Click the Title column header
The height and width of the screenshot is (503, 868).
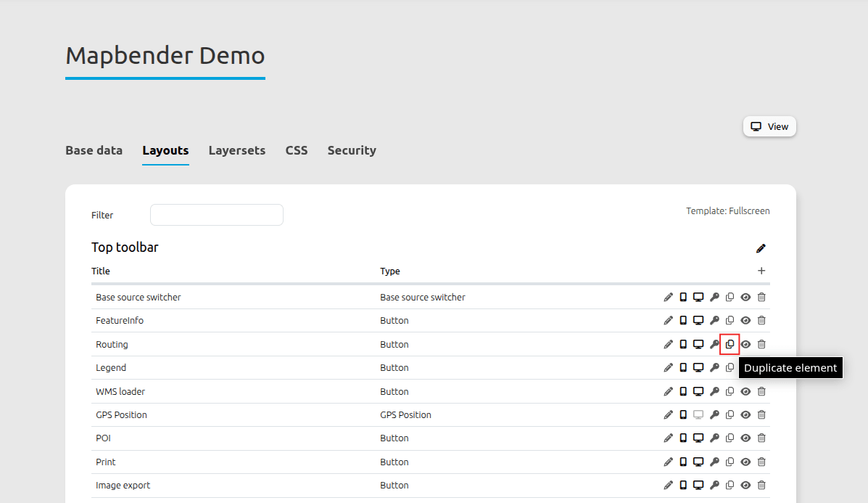click(101, 271)
